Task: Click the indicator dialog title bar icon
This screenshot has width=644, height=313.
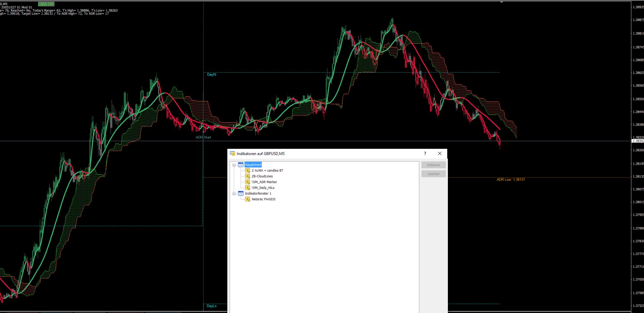Action: pyautogui.click(x=233, y=153)
